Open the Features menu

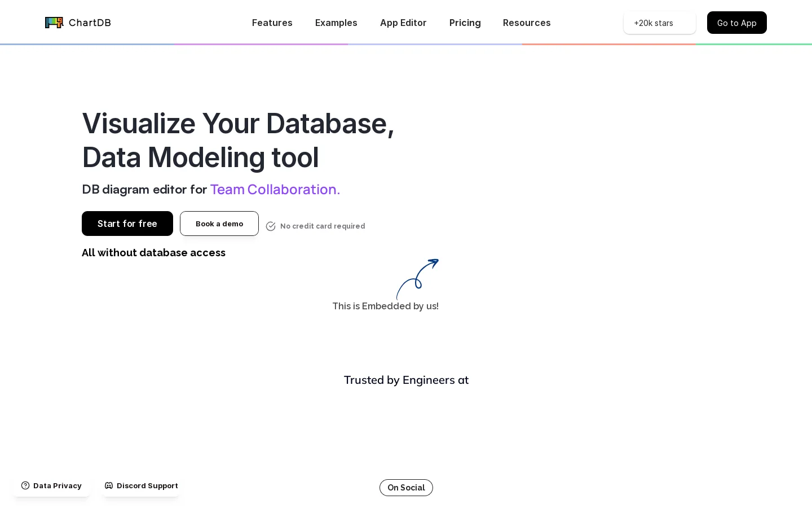272,23
